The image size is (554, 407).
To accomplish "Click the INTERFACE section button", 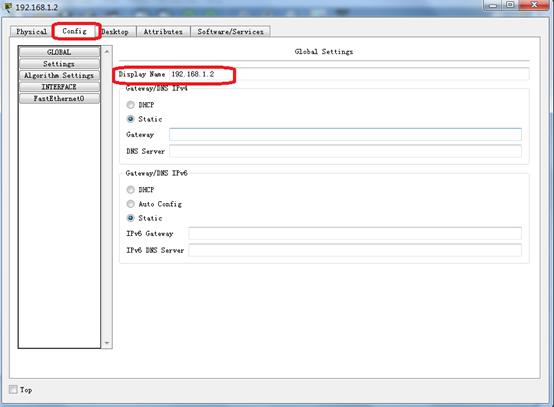I will click(59, 87).
